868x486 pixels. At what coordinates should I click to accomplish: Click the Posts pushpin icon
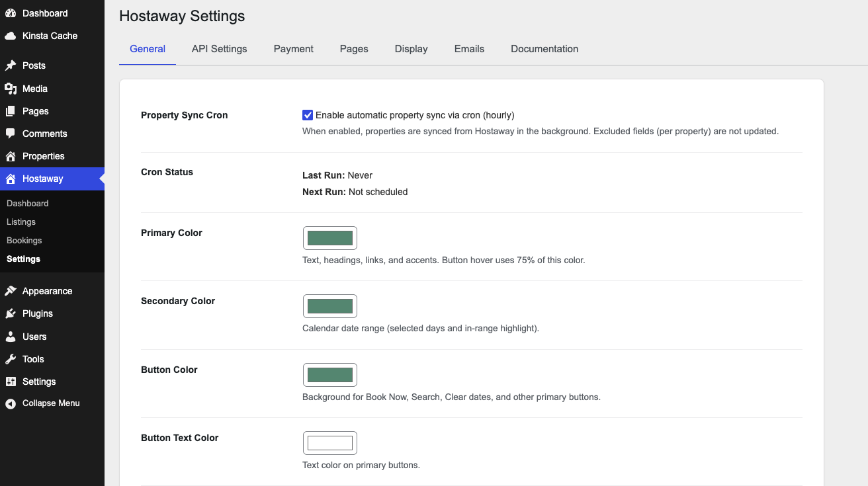(11, 65)
